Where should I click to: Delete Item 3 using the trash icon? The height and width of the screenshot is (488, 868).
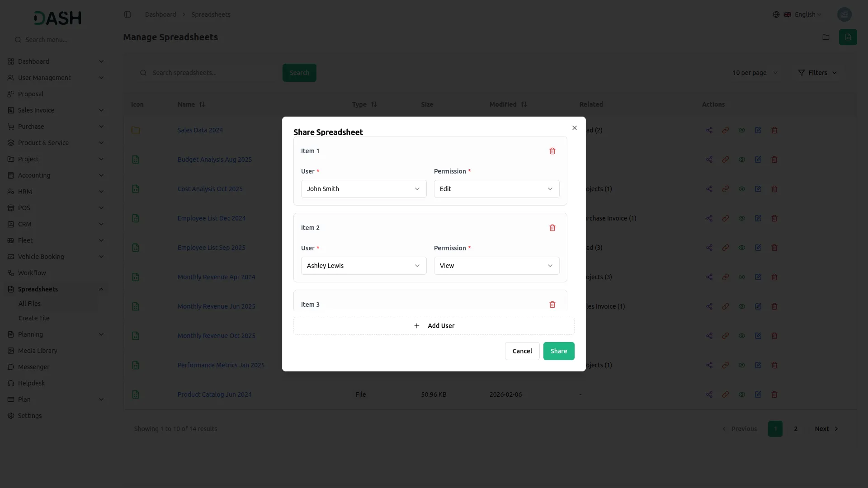(552, 305)
